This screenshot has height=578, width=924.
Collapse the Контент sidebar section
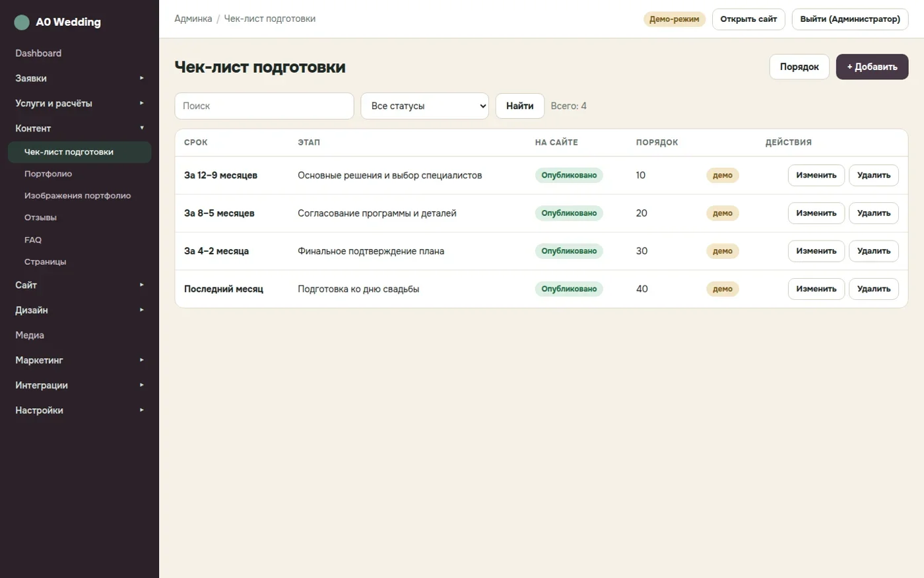(79, 128)
